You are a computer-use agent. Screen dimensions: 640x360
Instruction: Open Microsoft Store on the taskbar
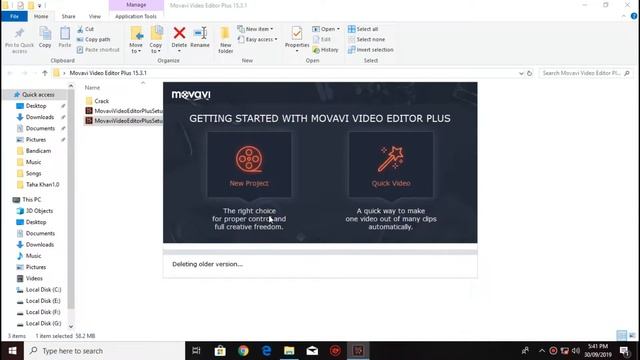[220, 351]
